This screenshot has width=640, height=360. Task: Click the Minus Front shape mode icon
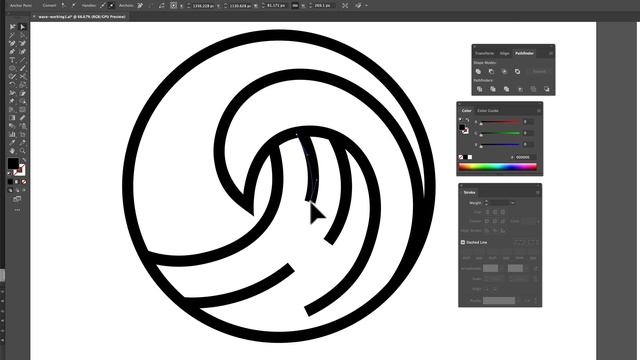(491, 71)
